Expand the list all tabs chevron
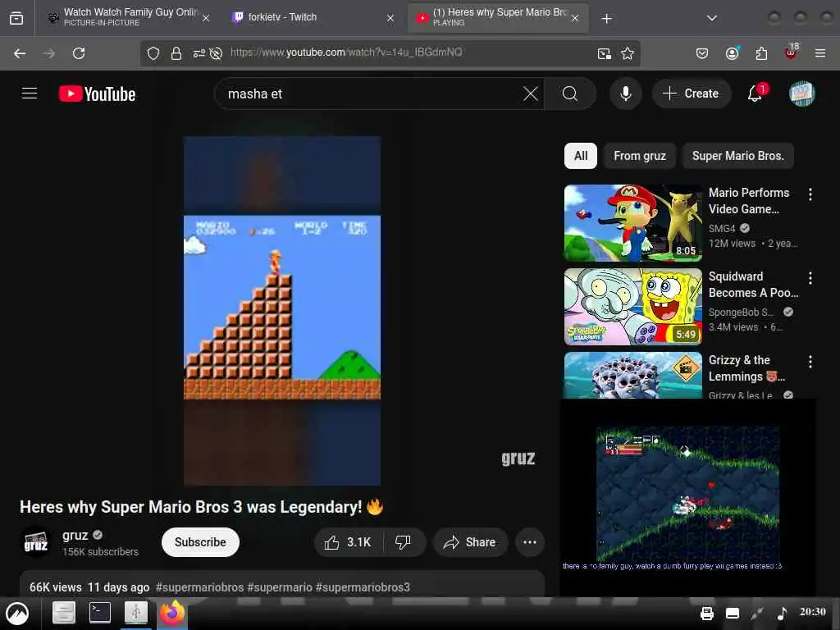This screenshot has width=840, height=630. (711, 18)
